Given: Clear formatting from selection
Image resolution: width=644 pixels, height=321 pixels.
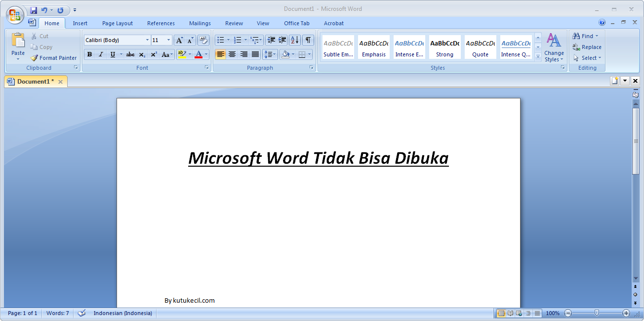Looking at the screenshot, I should point(203,40).
